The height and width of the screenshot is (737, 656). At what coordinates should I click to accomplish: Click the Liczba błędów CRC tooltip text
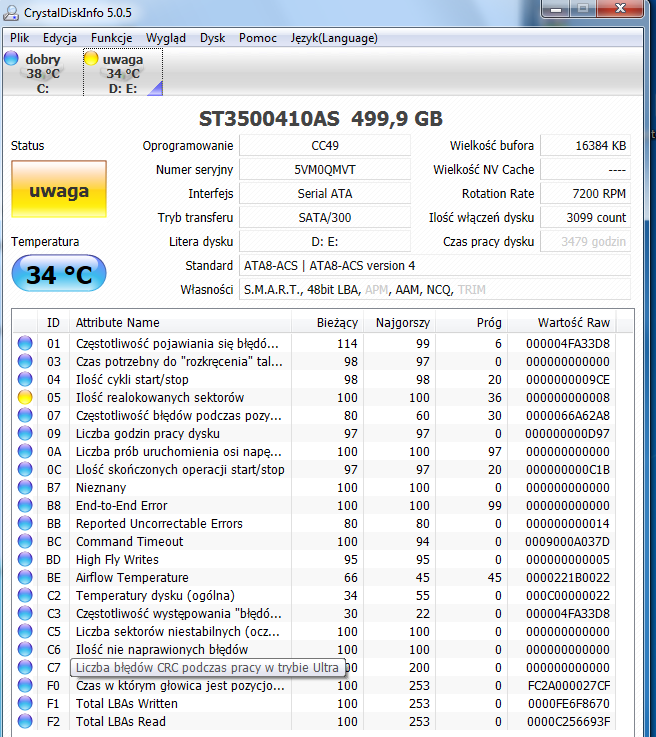207,668
